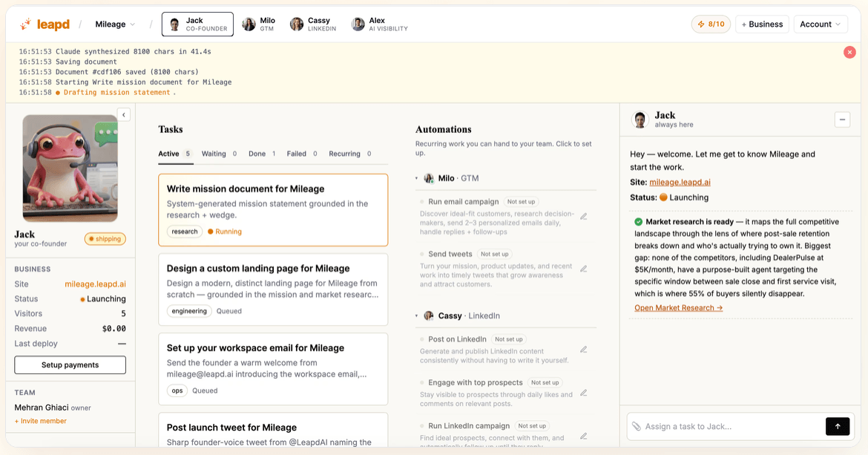This screenshot has width=868, height=455.
Task: Collapse the left sidebar with chevron
Action: click(124, 114)
